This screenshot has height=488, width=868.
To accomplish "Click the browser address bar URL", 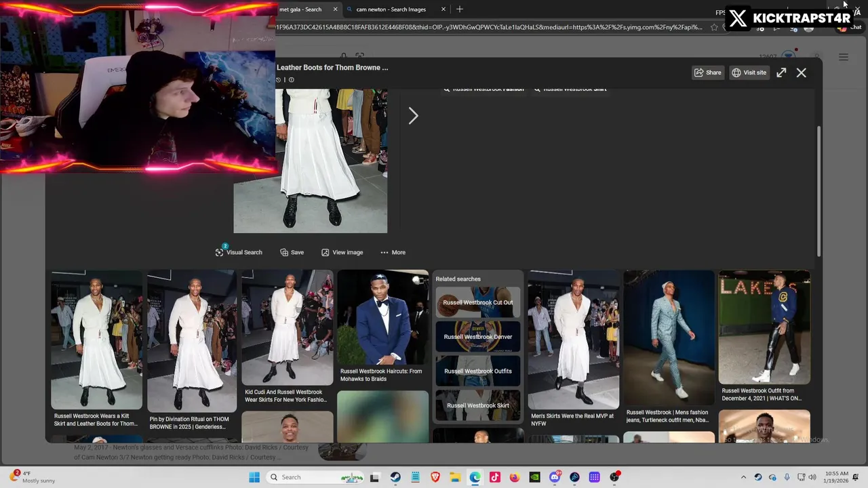I will (488, 27).
